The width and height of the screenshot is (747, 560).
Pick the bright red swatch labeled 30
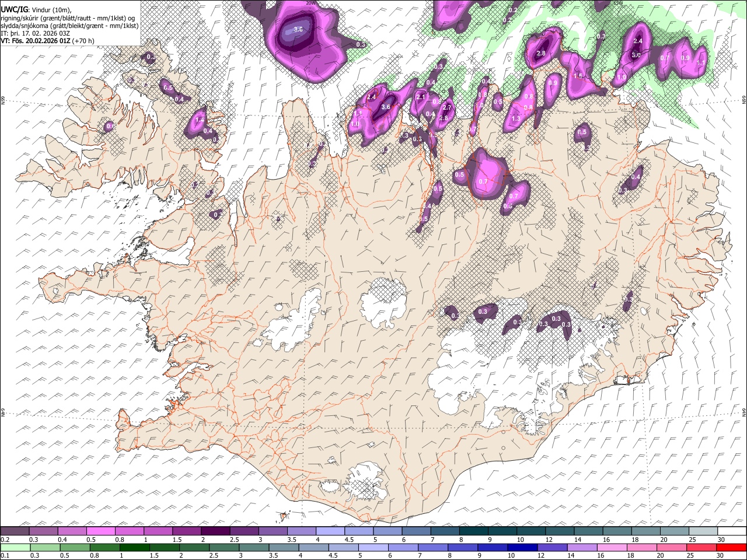pyautogui.click(x=731, y=547)
